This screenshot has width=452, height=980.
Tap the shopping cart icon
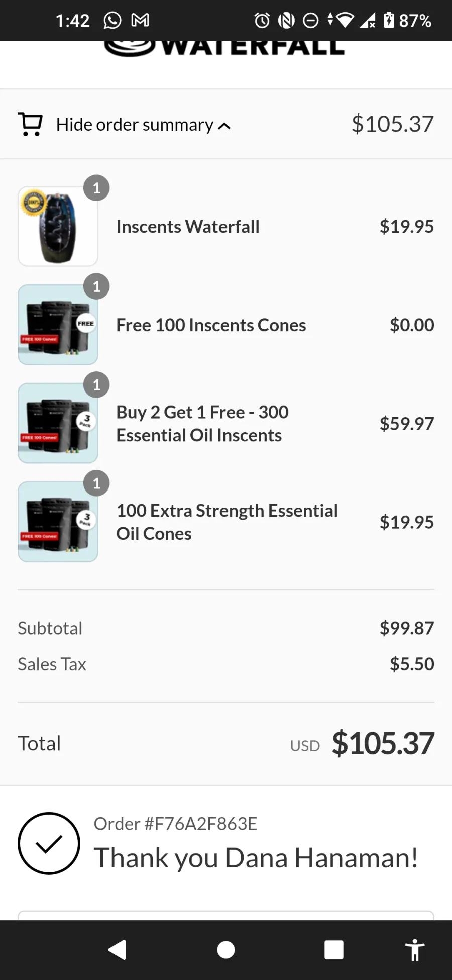(30, 124)
